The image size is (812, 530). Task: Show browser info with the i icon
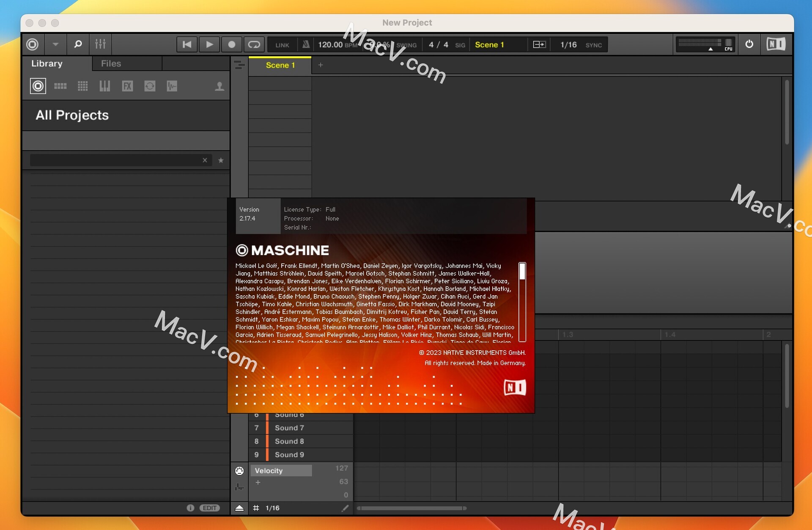tap(190, 508)
